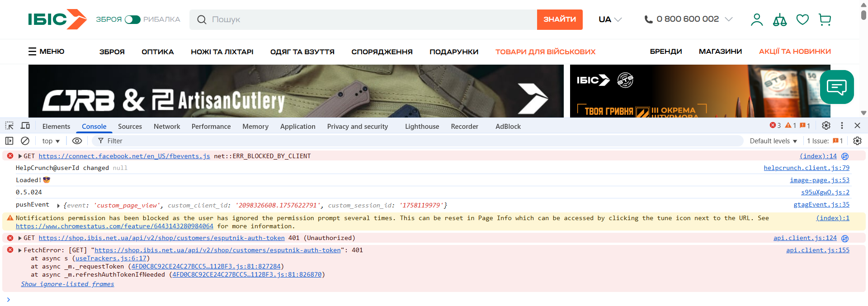Click the IBIS logo in header
Image resolution: width=868 pixels, height=306 pixels.
(x=57, y=19)
